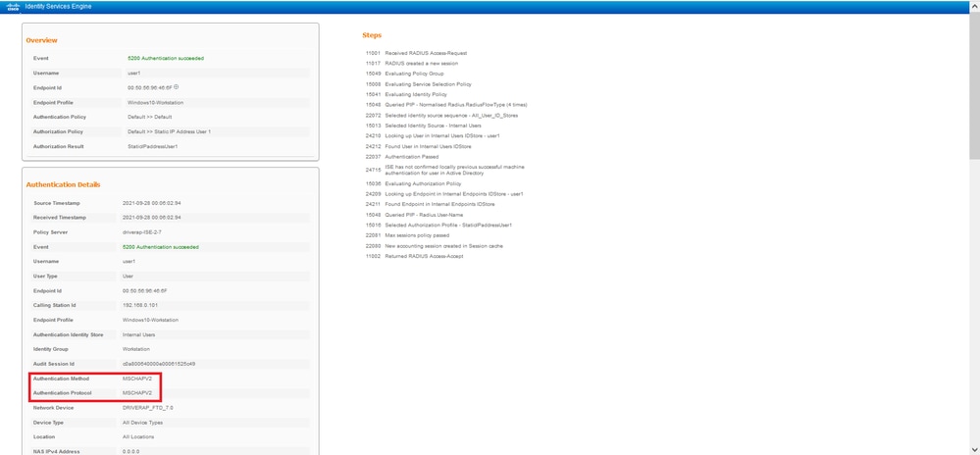This screenshot has height=455, width=980.
Task: Click the Received Timestamp value
Action: [152, 218]
